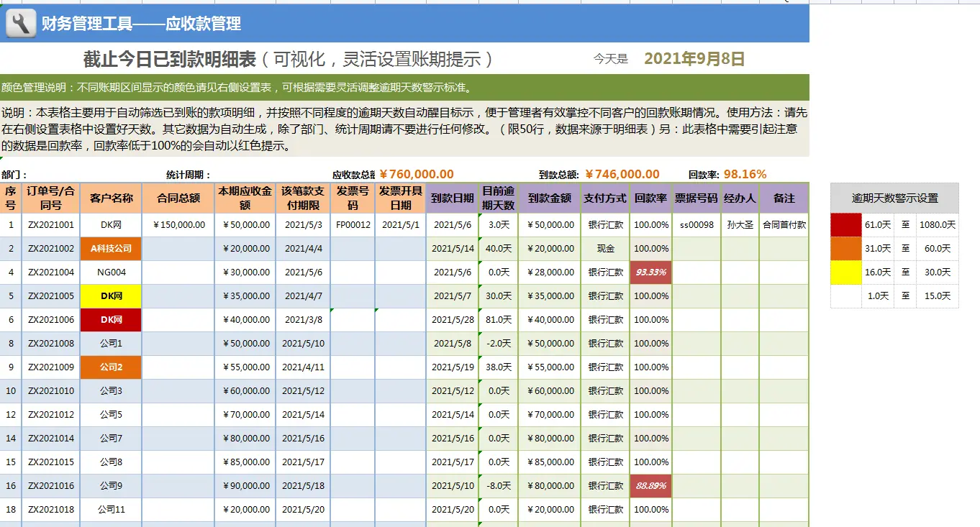Image resolution: width=980 pixels, height=527 pixels.
Task: Select the 到款总额 value ¥746,000.00
Action: click(x=622, y=174)
